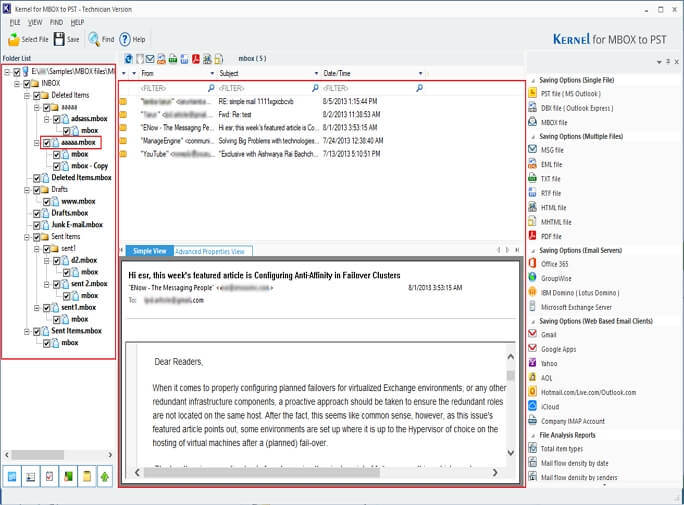Screen dimensions: 684x505
Task: Collapse the Drafts tree node
Action: coord(27,190)
